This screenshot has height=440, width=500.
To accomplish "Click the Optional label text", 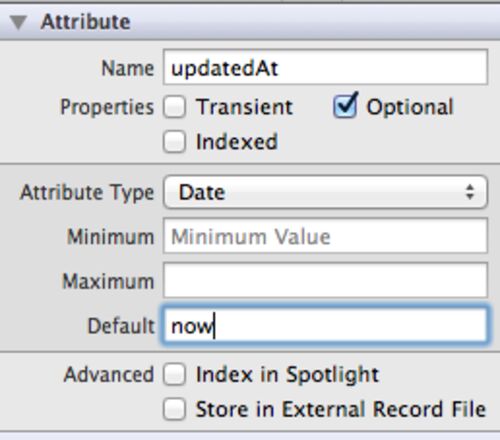I will pyautogui.click(x=410, y=107).
